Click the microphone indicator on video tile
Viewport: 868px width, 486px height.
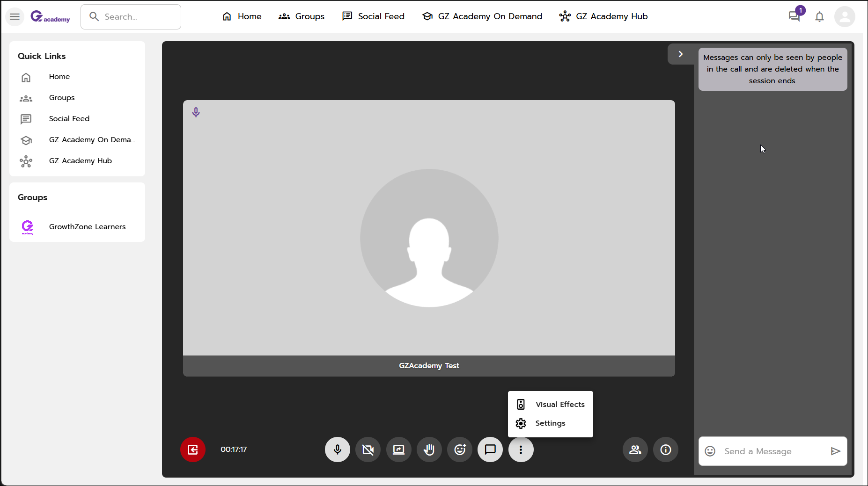(196, 112)
